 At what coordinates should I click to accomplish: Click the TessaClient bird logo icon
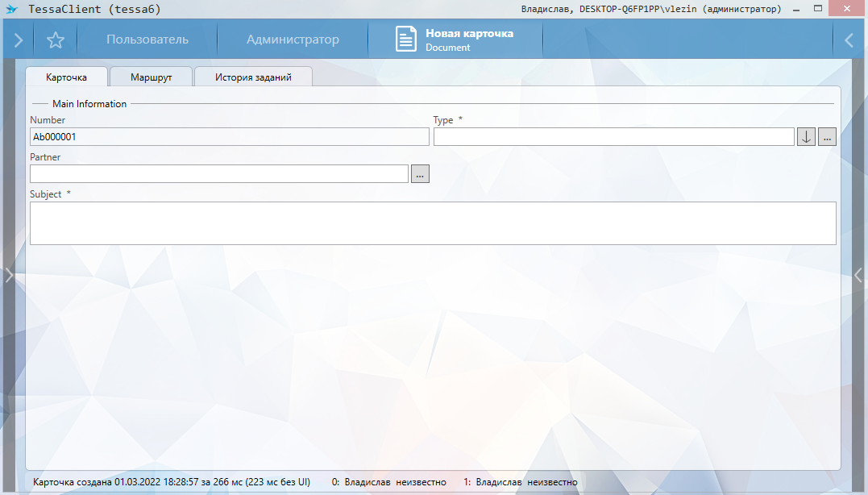point(11,9)
